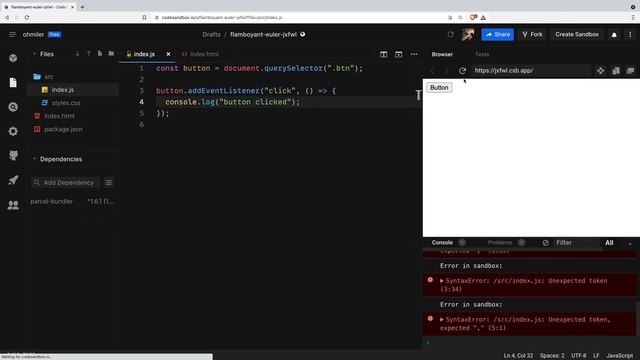Click the flamboyant-euler-jxfwl sandbox name

pyautogui.click(x=263, y=35)
